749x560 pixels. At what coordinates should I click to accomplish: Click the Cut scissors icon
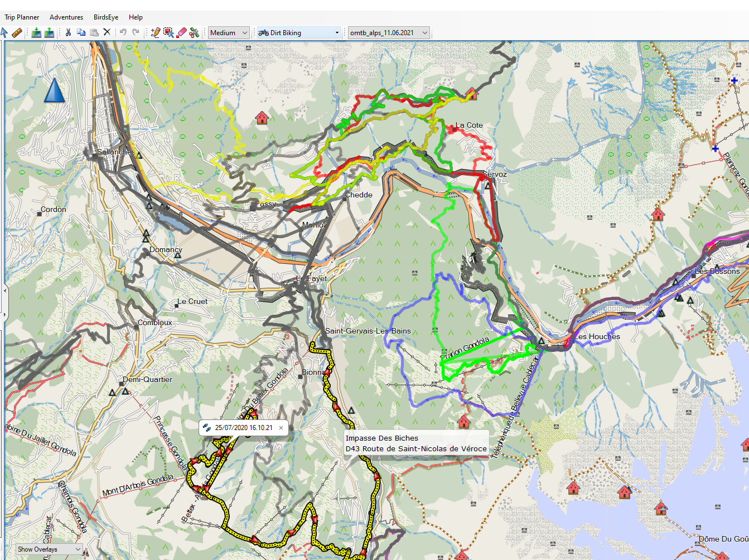[x=68, y=33]
